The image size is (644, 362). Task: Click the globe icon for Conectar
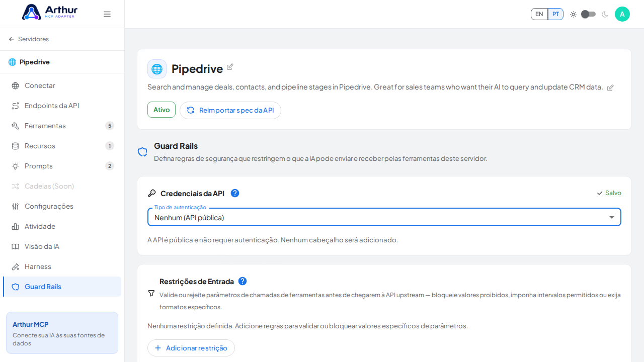[16, 85]
